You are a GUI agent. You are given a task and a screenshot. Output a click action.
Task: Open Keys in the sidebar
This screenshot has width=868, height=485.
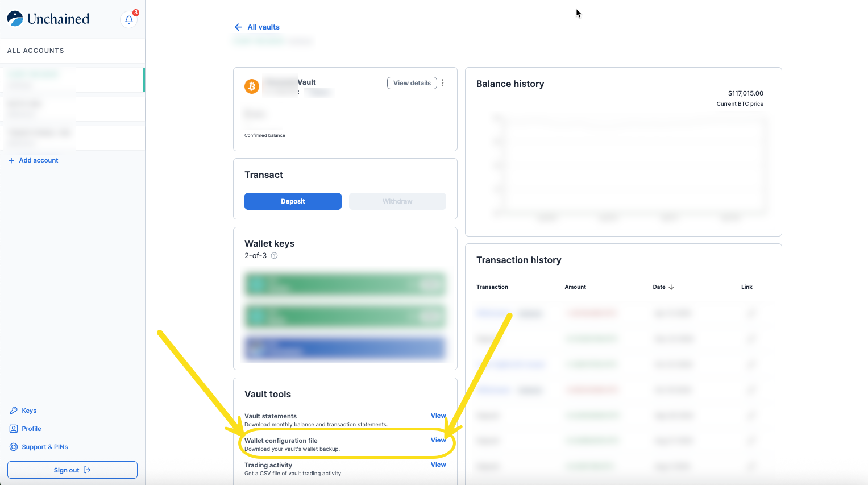pos(28,411)
